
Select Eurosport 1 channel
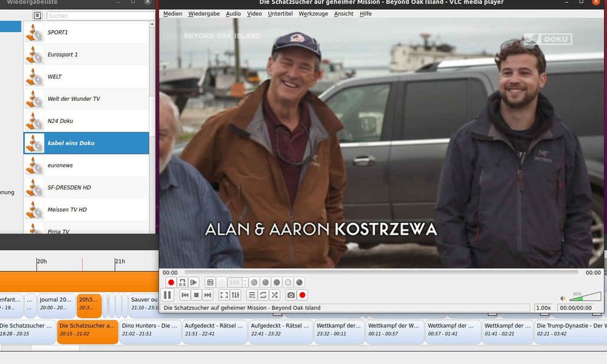(86, 55)
